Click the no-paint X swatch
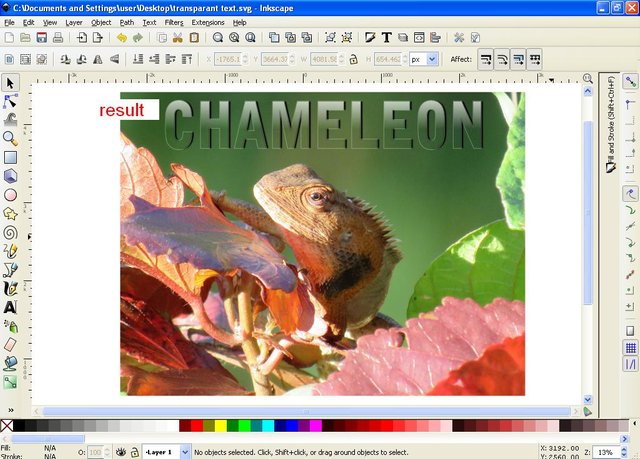This screenshot has height=459, width=640. [x=7, y=426]
